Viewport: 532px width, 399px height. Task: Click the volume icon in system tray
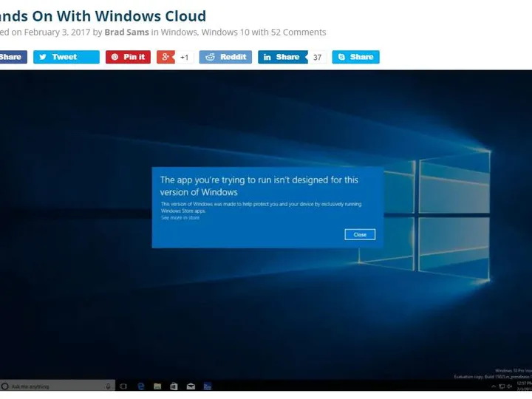pyautogui.click(x=509, y=386)
